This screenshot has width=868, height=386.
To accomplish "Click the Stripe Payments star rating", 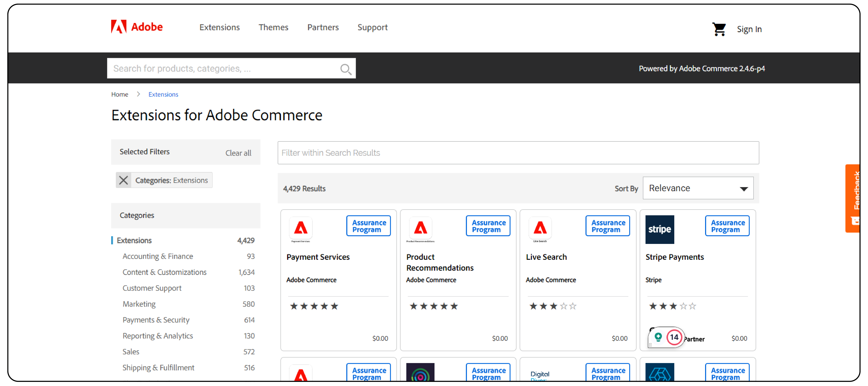I will (672, 306).
